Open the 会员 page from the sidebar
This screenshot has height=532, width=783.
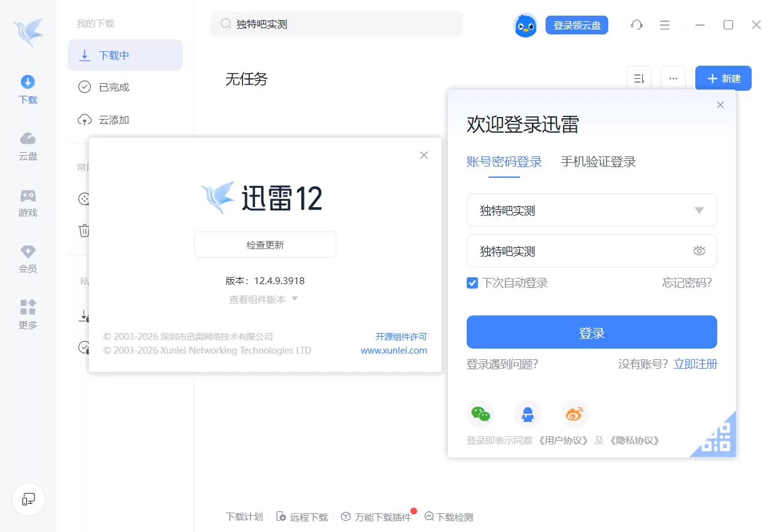pos(28,258)
